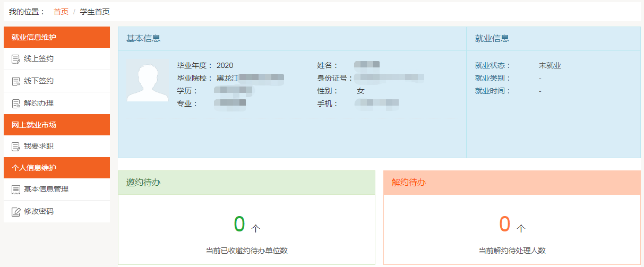
Task: Click the student avatar placeholder image
Action: coord(147,81)
